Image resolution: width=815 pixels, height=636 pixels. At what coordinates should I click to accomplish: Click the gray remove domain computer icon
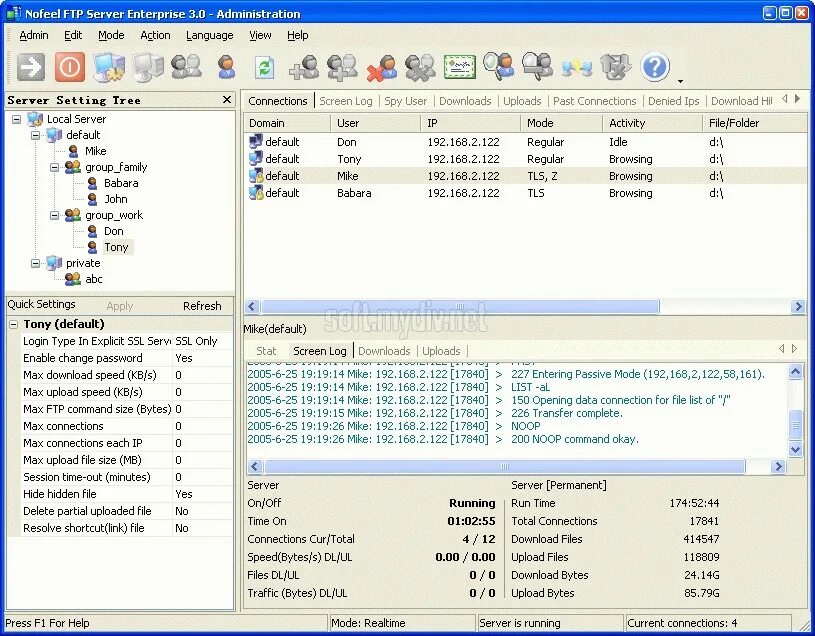148,67
